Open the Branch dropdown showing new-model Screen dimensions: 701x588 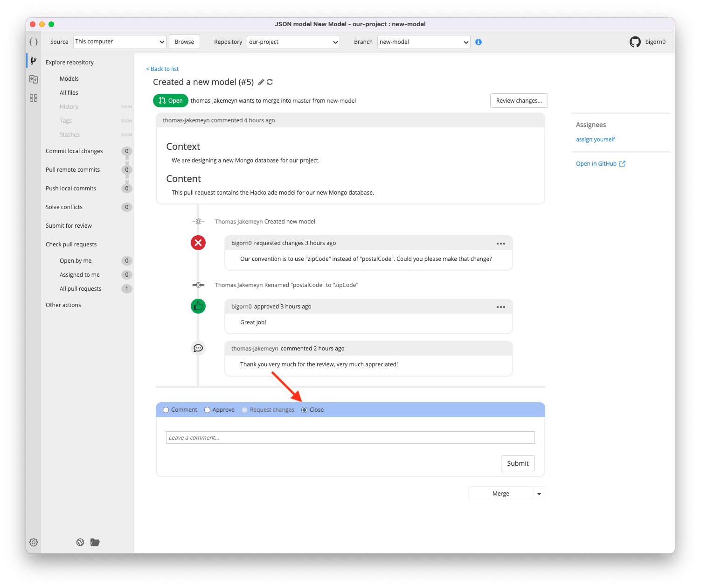click(423, 42)
